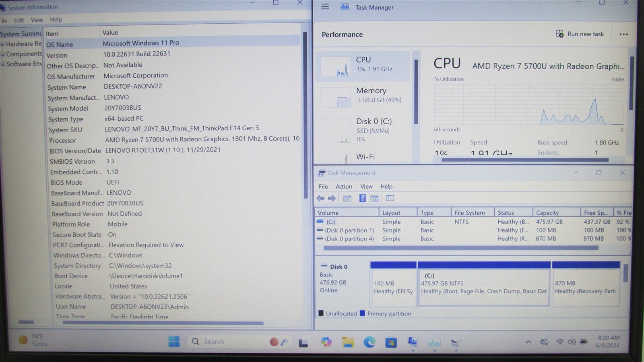Image resolution: width=644 pixels, height=362 pixels.
Task: Open Microsoft Store from taskbar
Action: coord(391,343)
